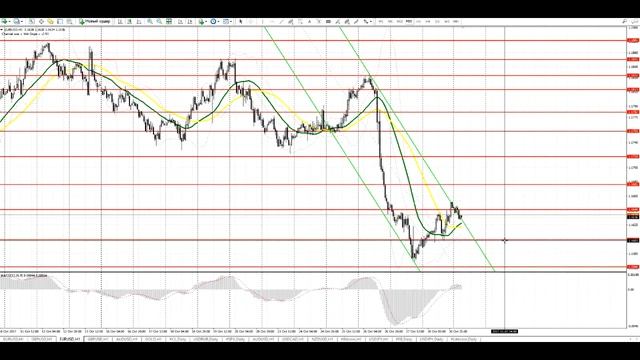Open the Navigator panel (yellow folder icon)

point(50,21)
